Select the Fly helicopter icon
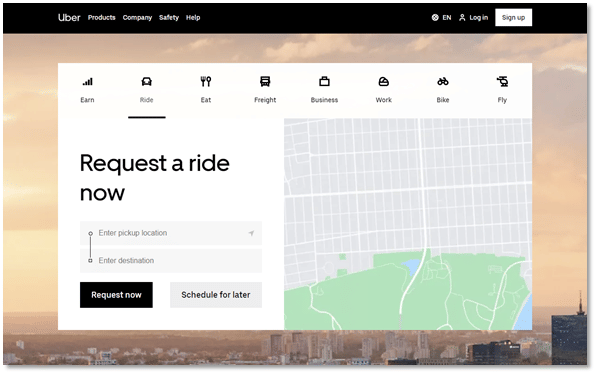The height and width of the screenshot is (374, 596). point(502,81)
